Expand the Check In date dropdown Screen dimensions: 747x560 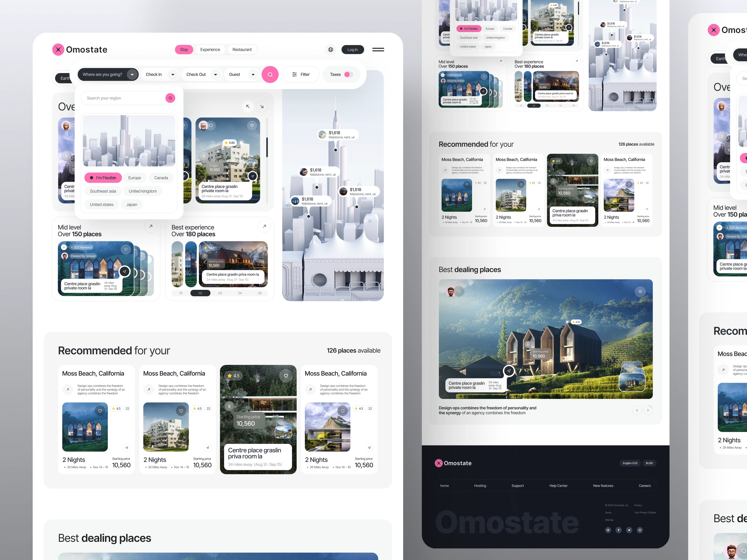[x=172, y=74]
